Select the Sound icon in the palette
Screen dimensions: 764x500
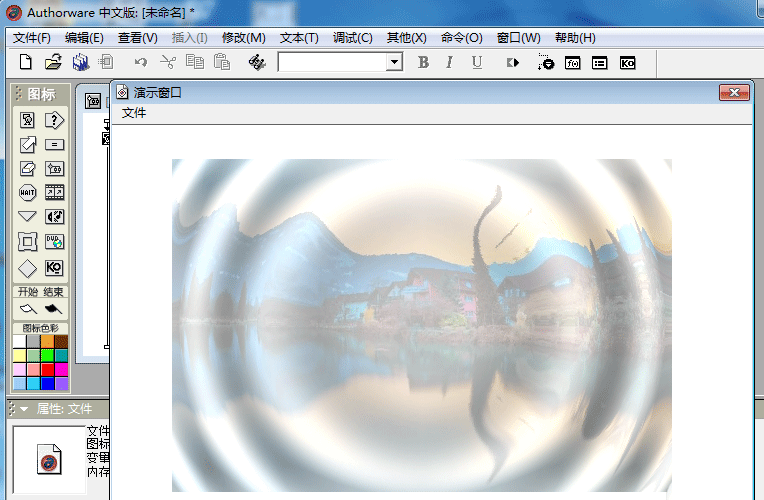[x=54, y=217]
